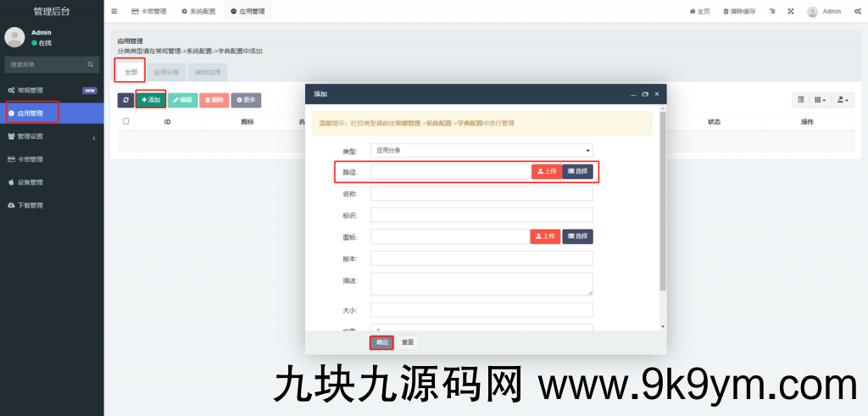The image size is (868, 416).
Task: Click the dialog scrollbar down arrow
Action: [x=663, y=326]
